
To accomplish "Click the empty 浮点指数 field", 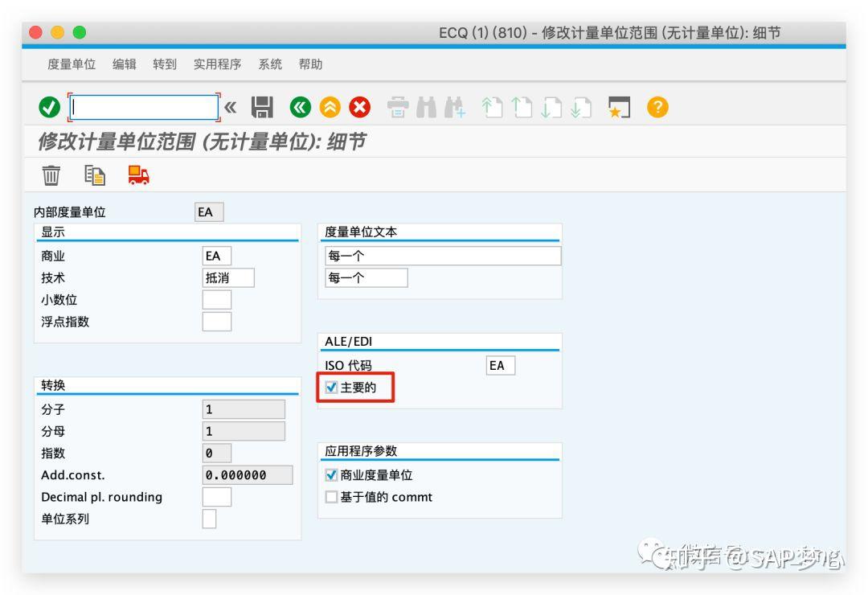I will click(217, 322).
